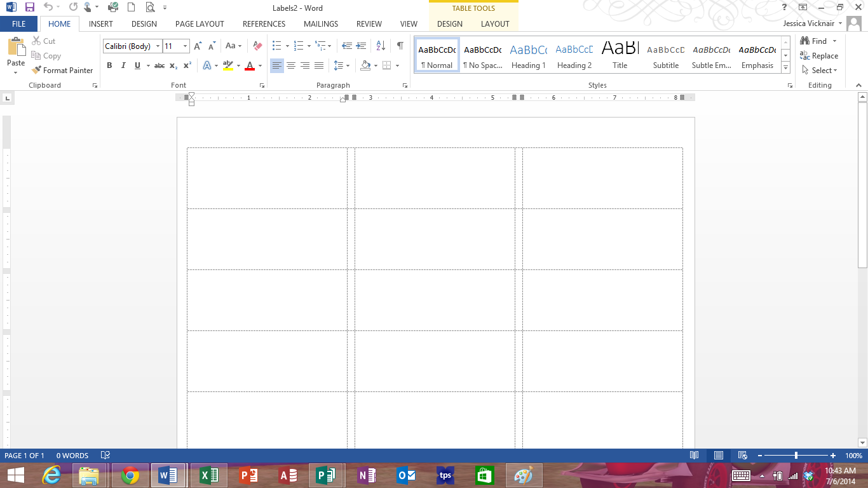This screenshot has height=488, width=868.
Task: Open the Table Tools LAYOUT tab
Action: 495,24
